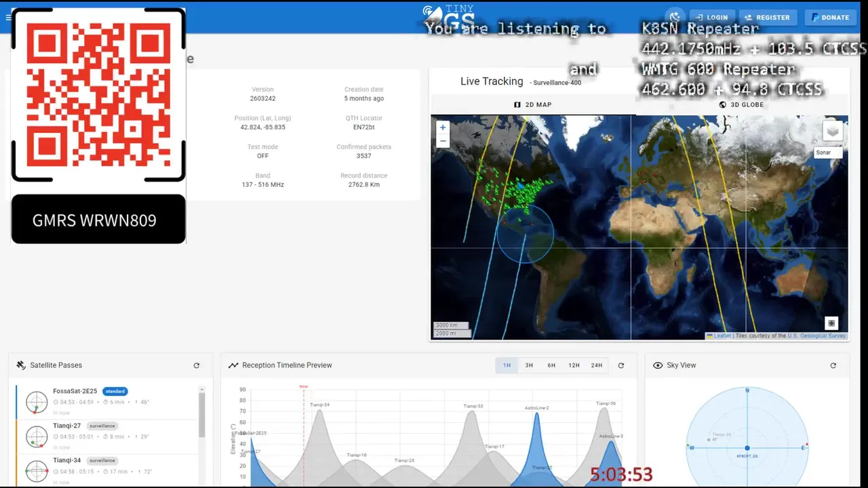This screenshot has width=868, height=488.
Task: Switch to the 3D GLOBE tab
Action: [741, 105]
